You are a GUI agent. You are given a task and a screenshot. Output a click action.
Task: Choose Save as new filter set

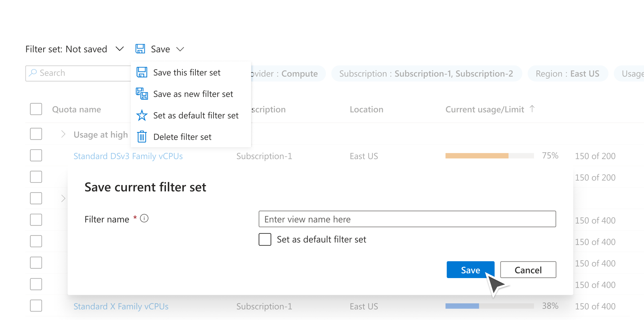tap(193, 94)
